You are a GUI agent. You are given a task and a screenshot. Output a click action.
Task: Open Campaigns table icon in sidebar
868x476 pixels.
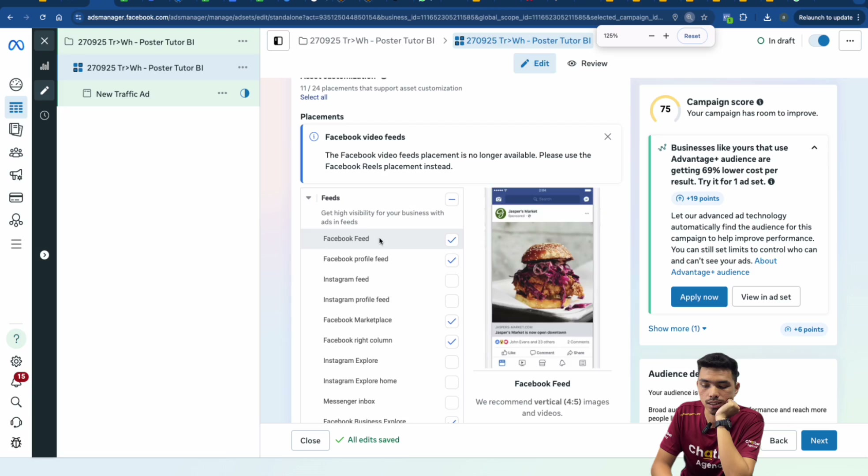[16, 108]
